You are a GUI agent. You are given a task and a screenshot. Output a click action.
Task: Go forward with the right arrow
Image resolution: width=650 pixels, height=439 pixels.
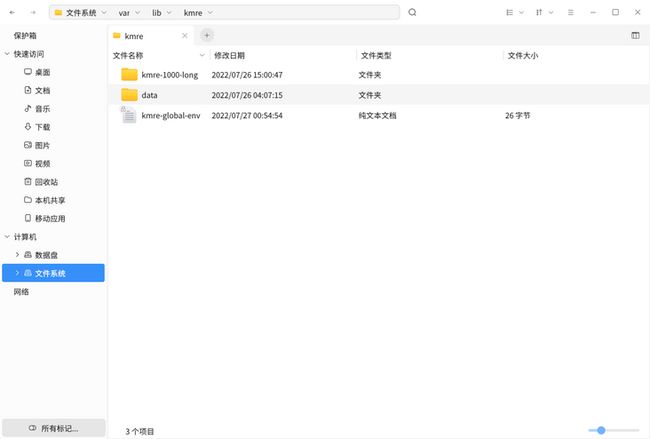point(33,12)
